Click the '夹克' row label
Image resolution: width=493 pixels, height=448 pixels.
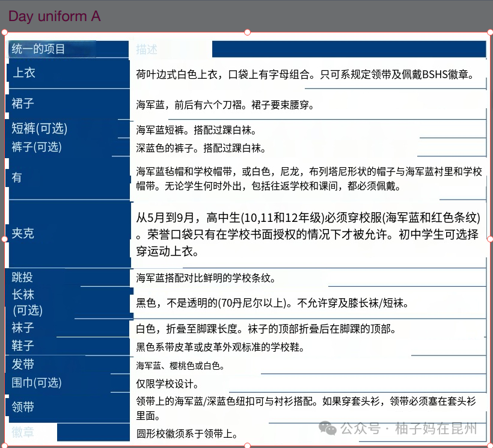tap(23, 233)
